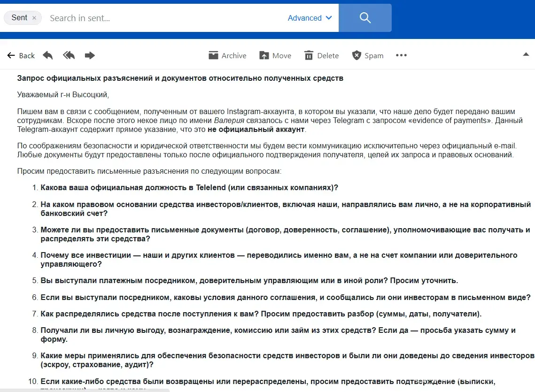
Task: Run search with the magnifier button
Action: pos(365,18)
